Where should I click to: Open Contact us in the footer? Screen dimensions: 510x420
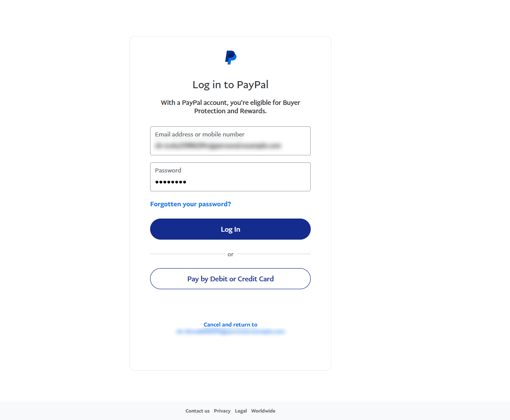pyautogui.click(x=198, y=411)
